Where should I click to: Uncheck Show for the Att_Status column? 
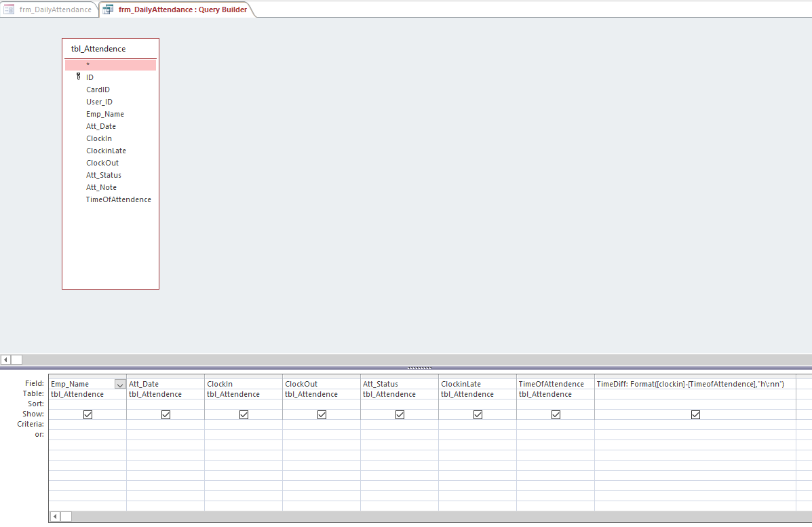tap(400, 414)
